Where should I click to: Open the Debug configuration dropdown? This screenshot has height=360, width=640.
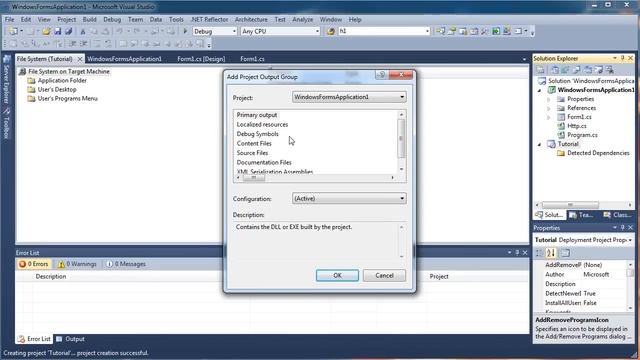click(x=234, y=31)
